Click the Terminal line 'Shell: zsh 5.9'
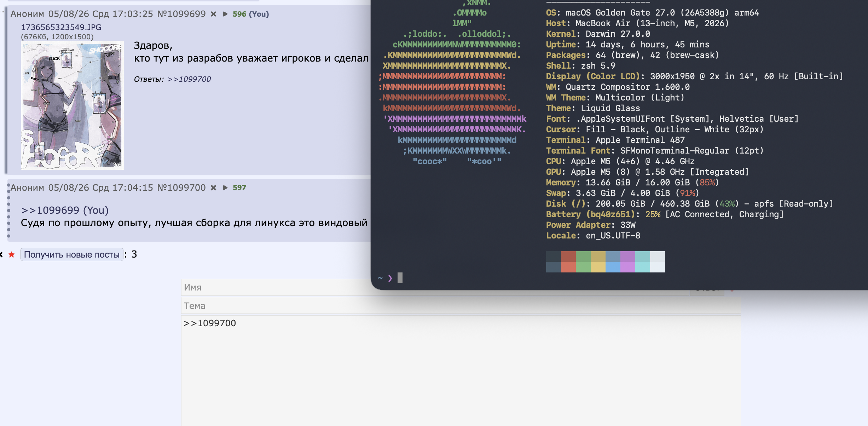 click(x=581, y=66)
